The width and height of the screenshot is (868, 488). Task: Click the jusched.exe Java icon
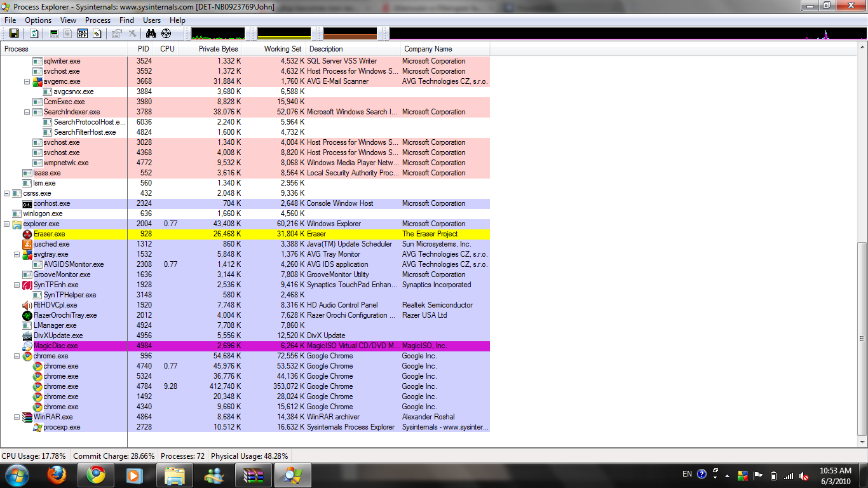tap(27, 244)
